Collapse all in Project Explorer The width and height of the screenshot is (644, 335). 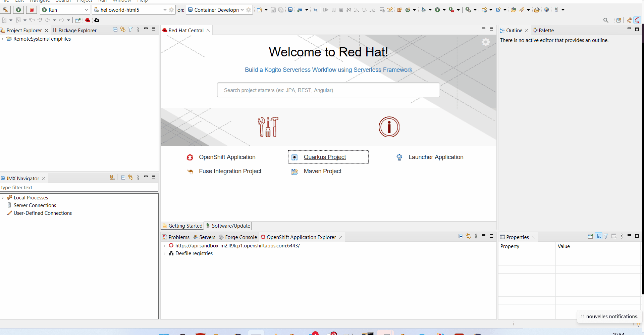click(x=115, y=30)
